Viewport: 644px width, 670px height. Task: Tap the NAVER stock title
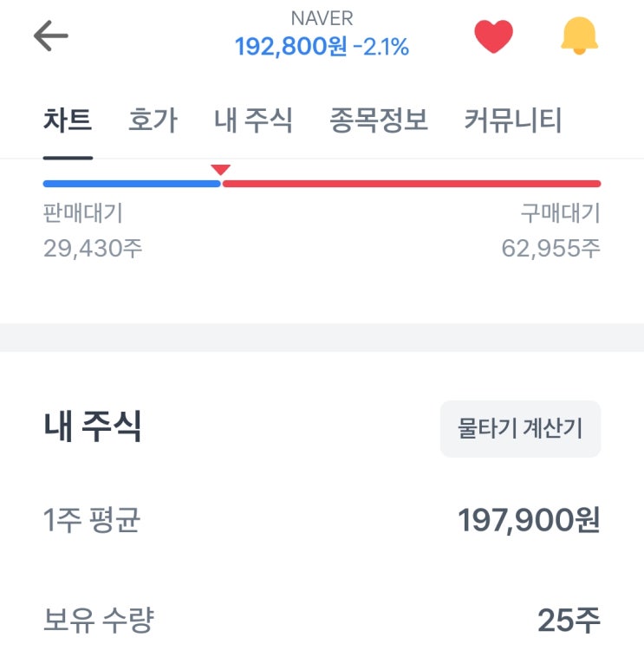(322, 19)
